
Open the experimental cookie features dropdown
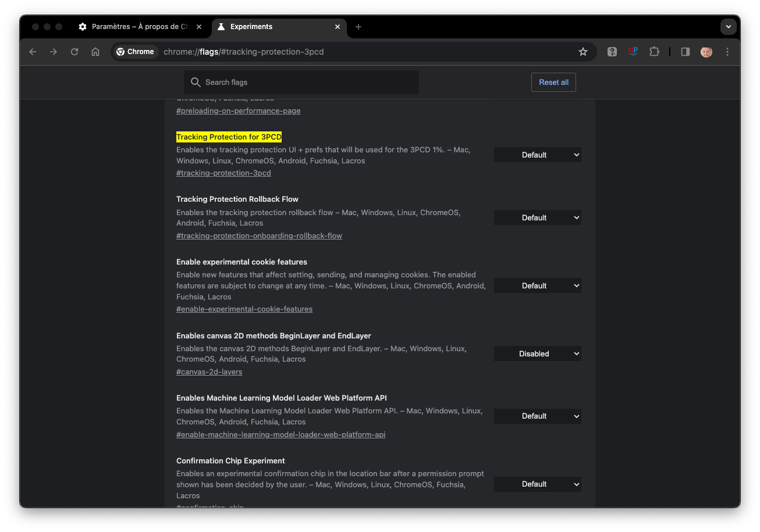(x=538, y=285)
